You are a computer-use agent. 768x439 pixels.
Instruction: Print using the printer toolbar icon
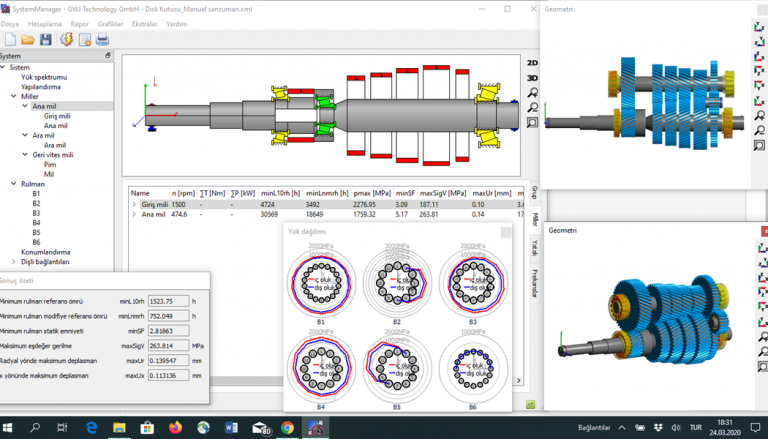(102, 40)
